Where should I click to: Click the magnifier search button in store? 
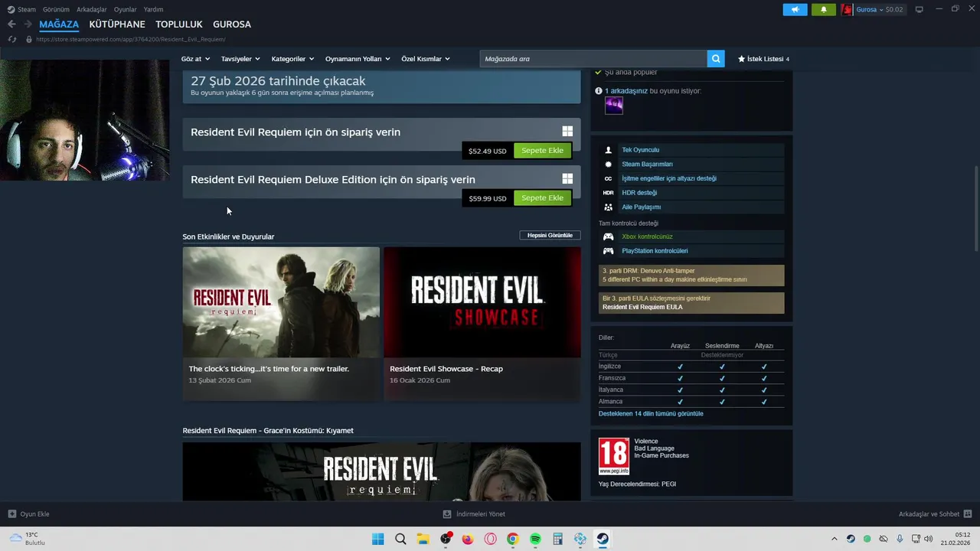(716, 59)
